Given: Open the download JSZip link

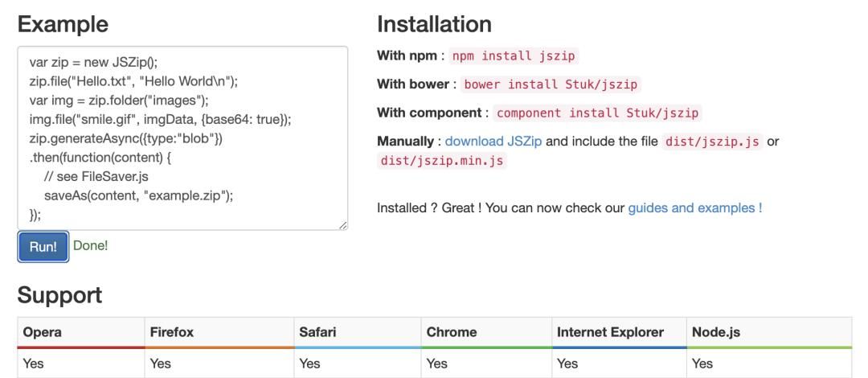Looking at the screenshot, I should (x=493, y=141).
